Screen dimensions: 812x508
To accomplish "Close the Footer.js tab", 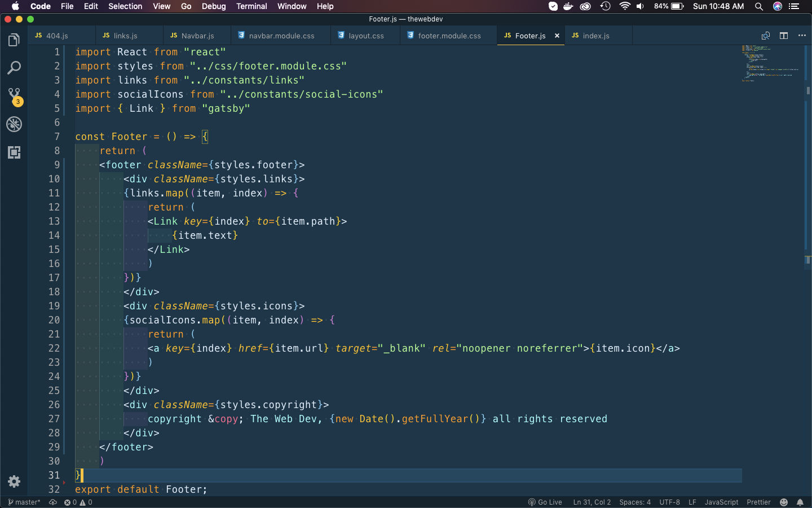I will [x=557, y=36].
